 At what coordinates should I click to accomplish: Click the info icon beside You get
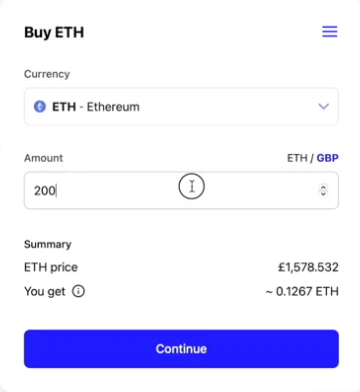(79, 291)
